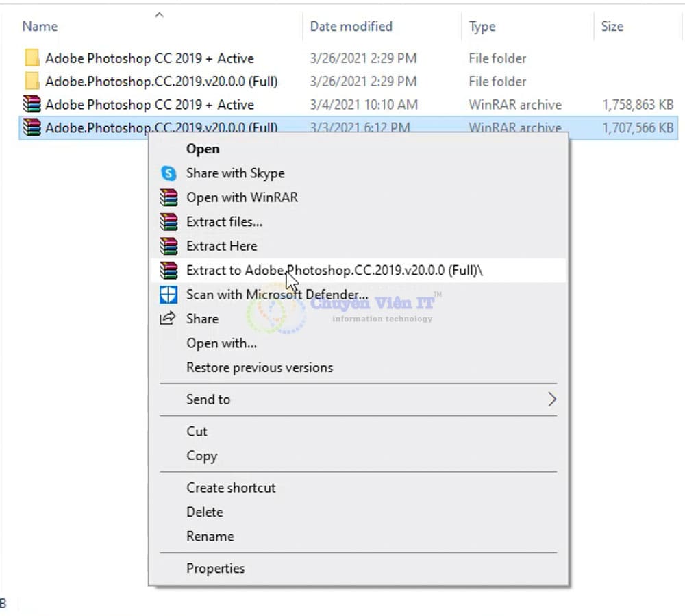The image size is (685, 616).
Task: Choose Extract to Adobe.Photoshop.CC.2019.v20.0.0 (Full)\
Action: click(x=334, y=271)
